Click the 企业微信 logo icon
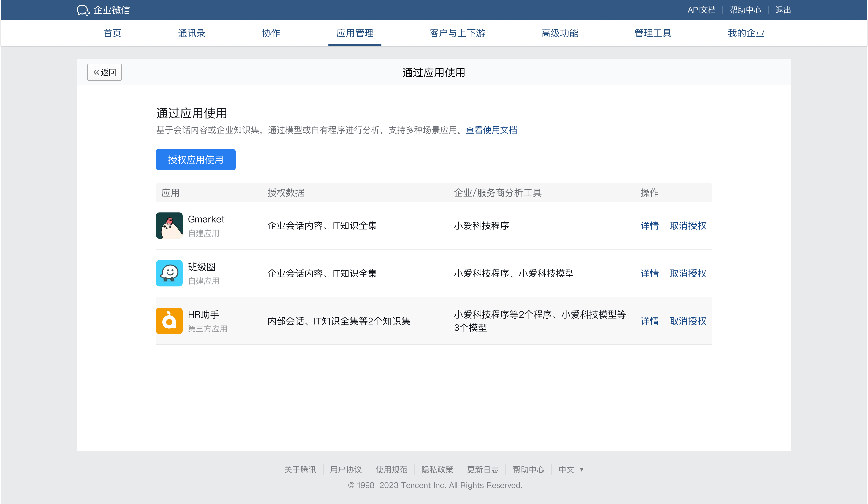 pos(83,10)
